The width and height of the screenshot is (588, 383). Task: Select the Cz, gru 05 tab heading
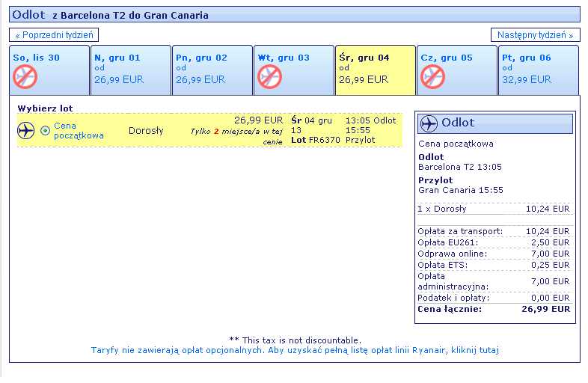447,58
